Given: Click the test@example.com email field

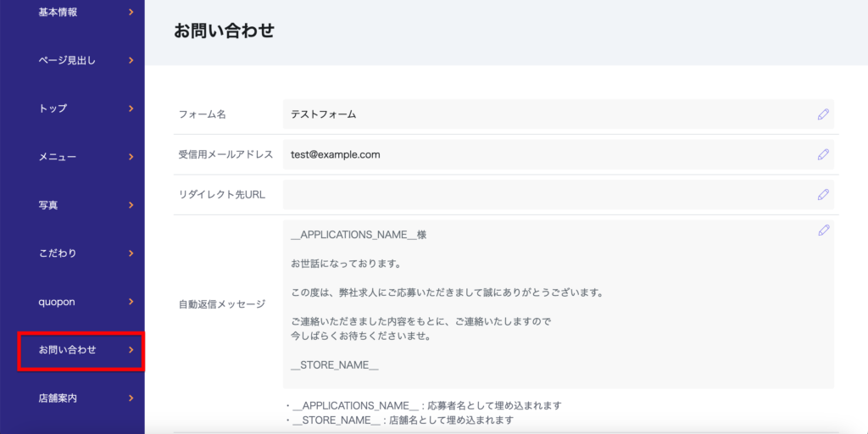Looking at the screenshot, I should (x=542, y=154).
